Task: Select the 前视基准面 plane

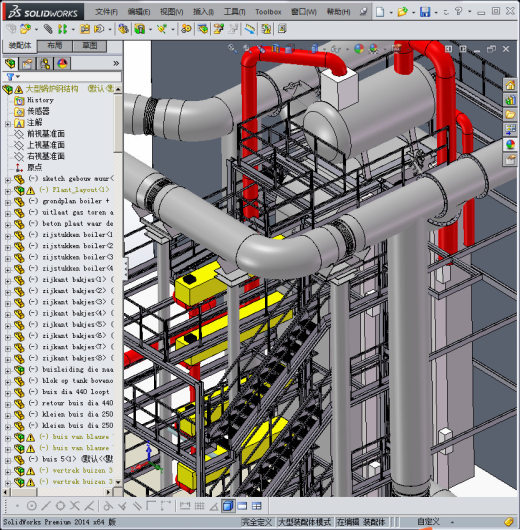Action: [46, 134]
